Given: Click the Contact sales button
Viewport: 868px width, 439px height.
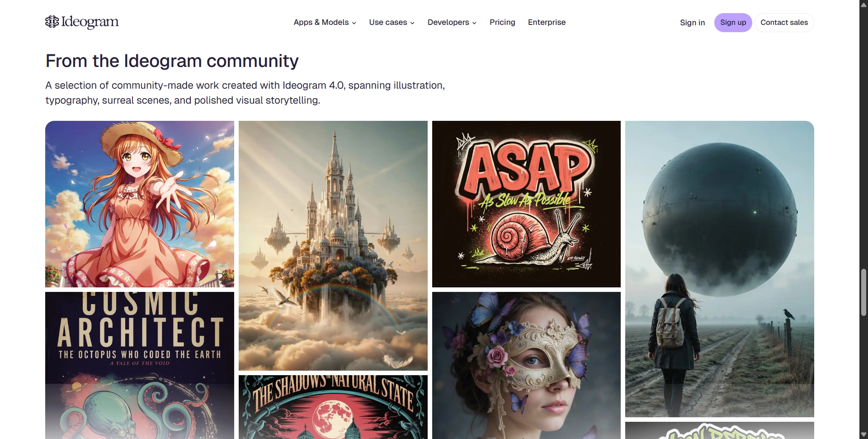Looking at the screenshot, I should coord(784,23).
